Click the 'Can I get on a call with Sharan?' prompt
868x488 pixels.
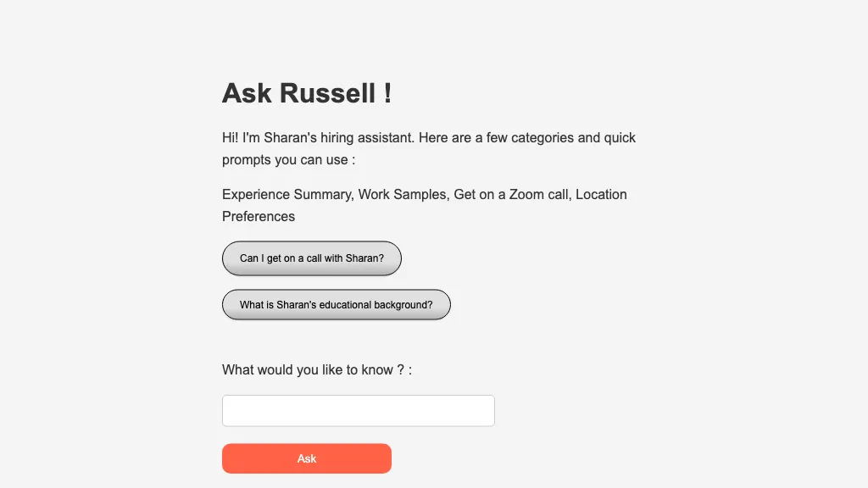(311, 258)
